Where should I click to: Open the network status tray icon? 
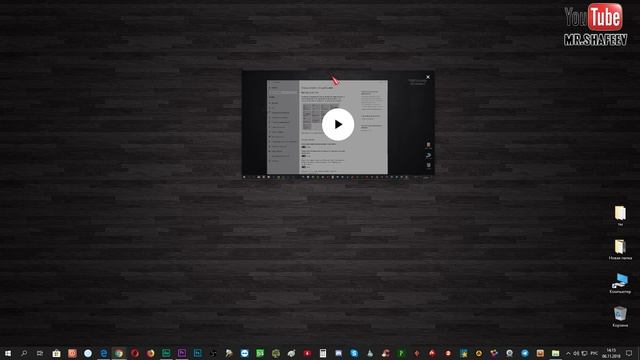(584, 353)
